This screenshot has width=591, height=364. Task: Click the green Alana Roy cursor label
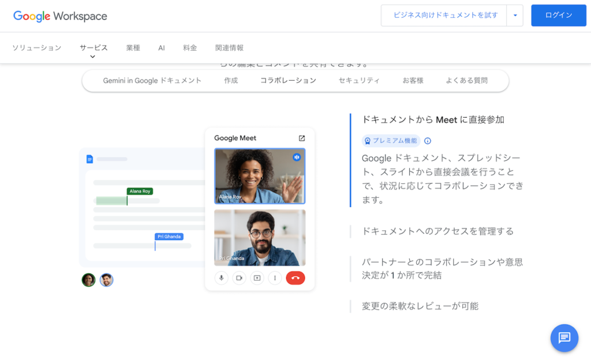pyautogui.click(x=140, y=192)
